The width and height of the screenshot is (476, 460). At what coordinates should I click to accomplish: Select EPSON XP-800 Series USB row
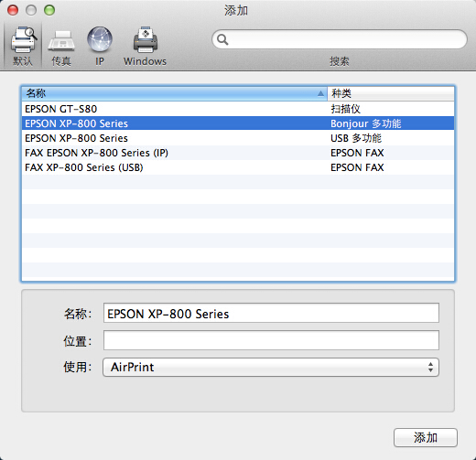point(238,138)
